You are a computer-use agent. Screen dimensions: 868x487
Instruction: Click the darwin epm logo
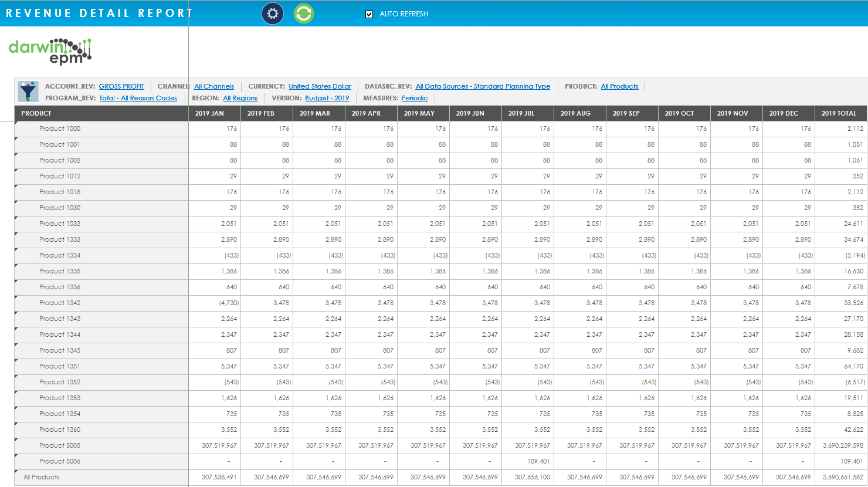[x=50, y=52]
